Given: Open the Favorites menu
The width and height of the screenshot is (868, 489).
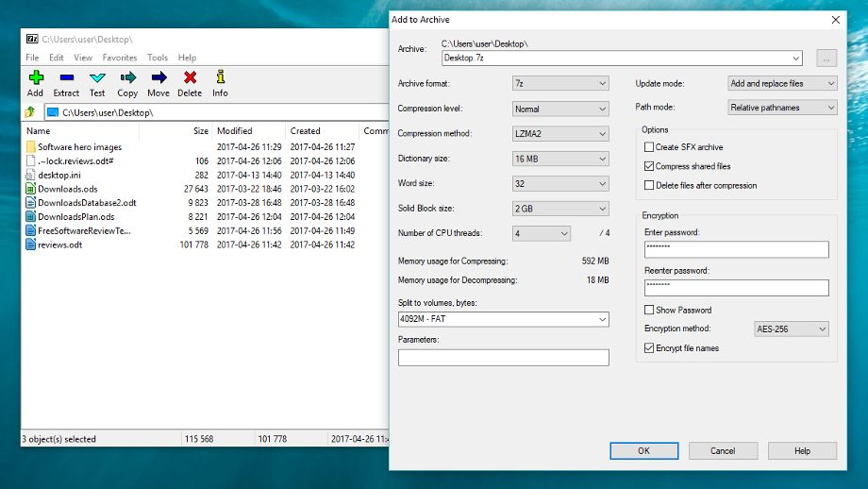Looking at the screenshot, I should (120, 58).
